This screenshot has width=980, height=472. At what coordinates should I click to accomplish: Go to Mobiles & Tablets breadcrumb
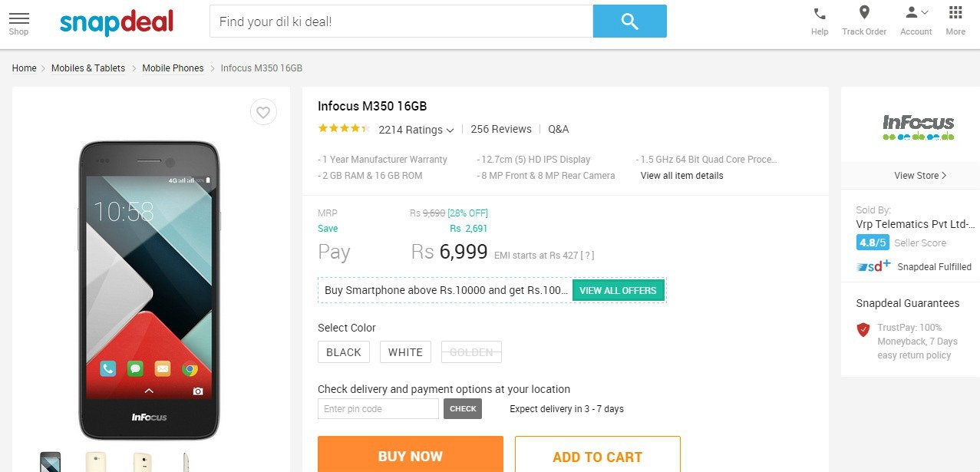88,68
